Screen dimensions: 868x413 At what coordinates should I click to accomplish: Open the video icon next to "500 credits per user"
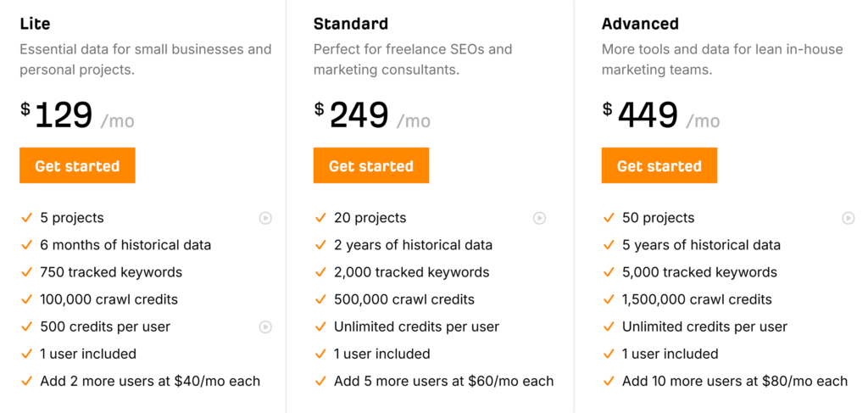[x=265, y=326]
